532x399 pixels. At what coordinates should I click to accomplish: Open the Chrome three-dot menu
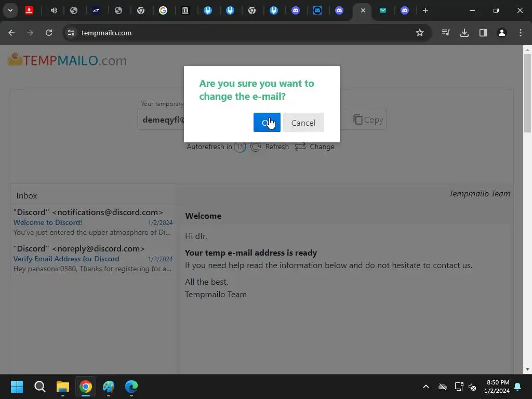click(x=521, y=33)
